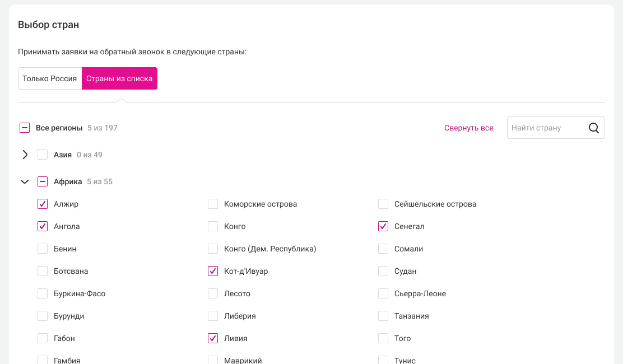
Task: Uncheck the Алжир country
Action: [x=43, y=204]
